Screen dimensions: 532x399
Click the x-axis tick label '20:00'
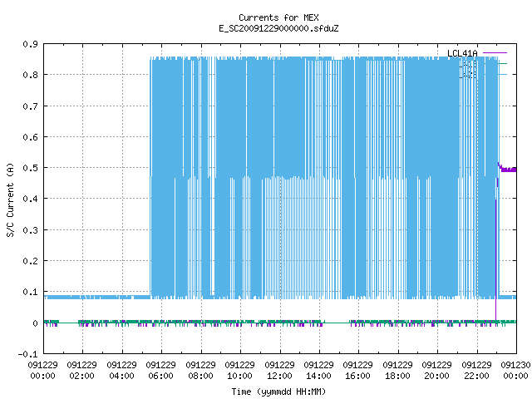(436, 376)
